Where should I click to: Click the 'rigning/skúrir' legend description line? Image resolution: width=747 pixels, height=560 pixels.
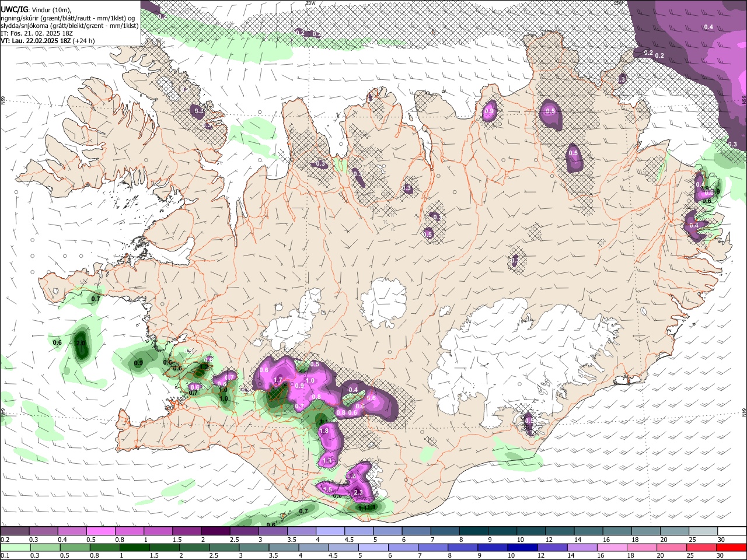pyautogui.click(x=68, y=17)
